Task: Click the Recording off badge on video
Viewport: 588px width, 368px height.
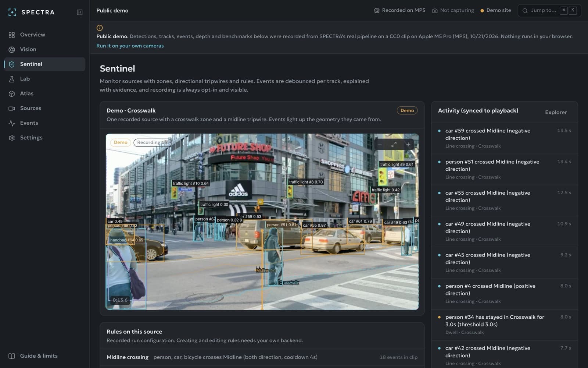Action: pyautogui.click(x=152, y=142)
